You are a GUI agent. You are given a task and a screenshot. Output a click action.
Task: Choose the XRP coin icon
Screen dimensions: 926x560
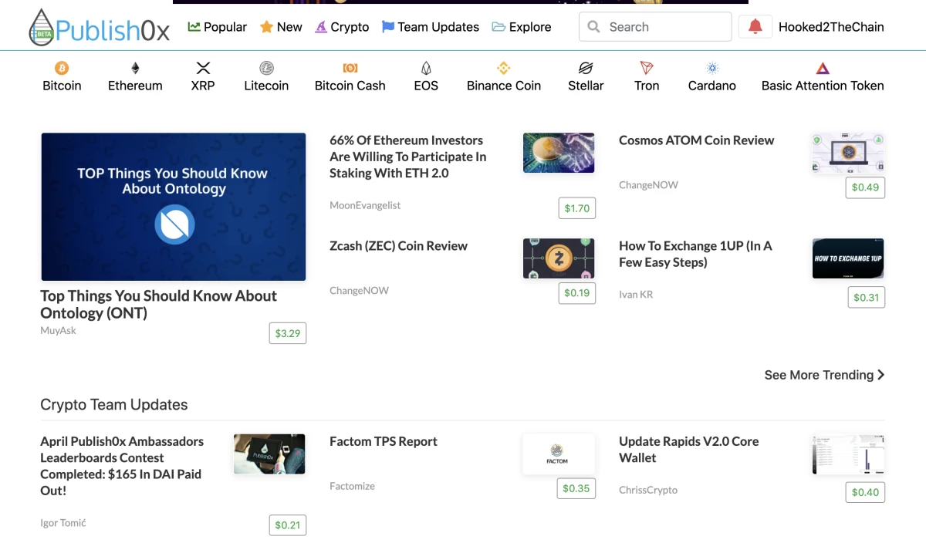coord(203,68)
